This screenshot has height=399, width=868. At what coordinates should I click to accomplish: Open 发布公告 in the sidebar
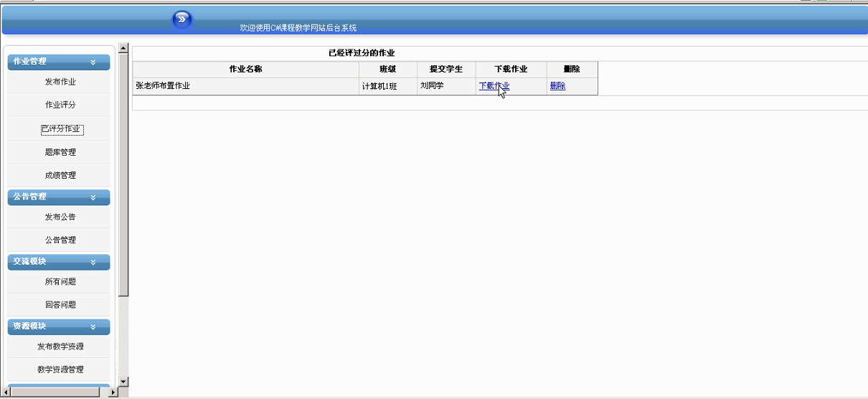(x=60, y=217)
